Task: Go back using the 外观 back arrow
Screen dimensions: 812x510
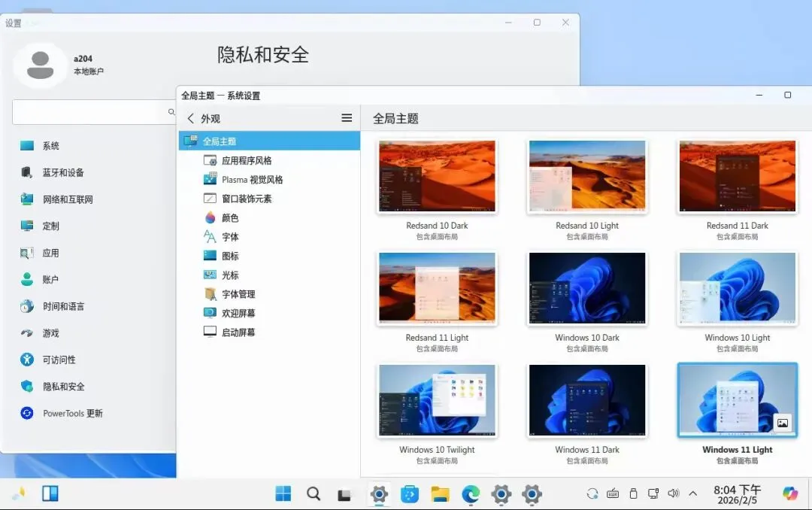Action: tap(190, 119)
